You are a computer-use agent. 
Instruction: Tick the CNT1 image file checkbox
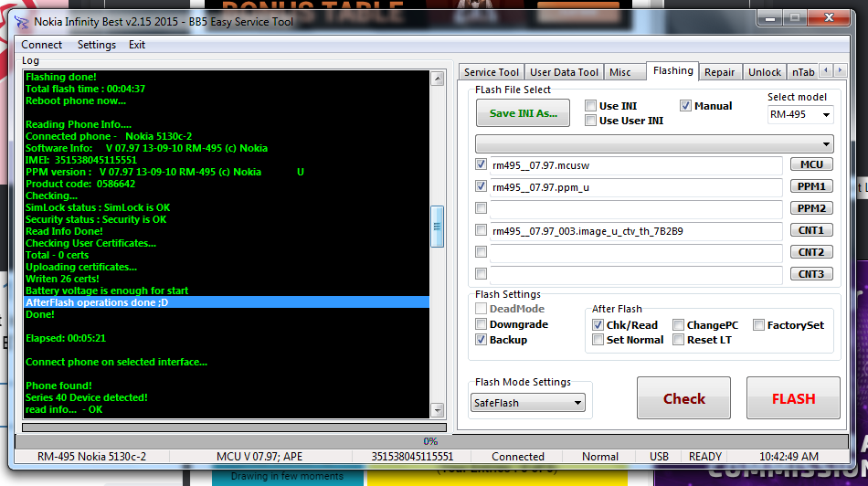481,230
